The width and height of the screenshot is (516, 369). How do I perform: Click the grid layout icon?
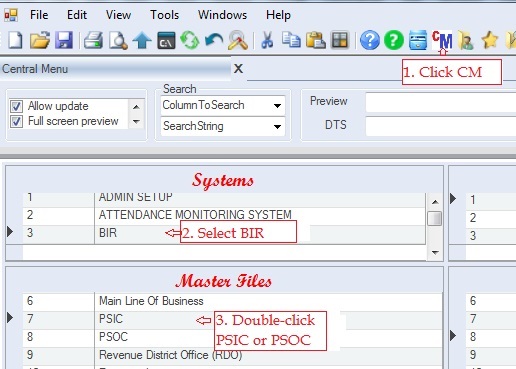tap(340, 40)
